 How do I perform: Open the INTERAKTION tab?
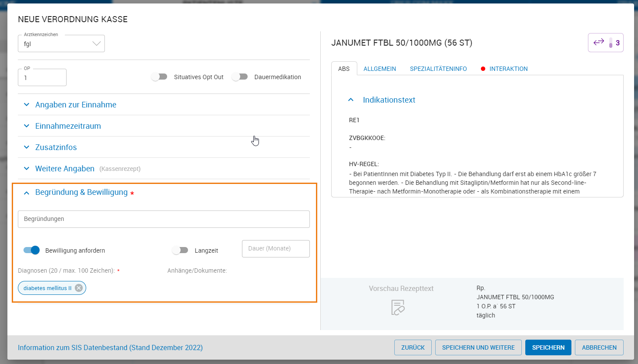point(508,69)
